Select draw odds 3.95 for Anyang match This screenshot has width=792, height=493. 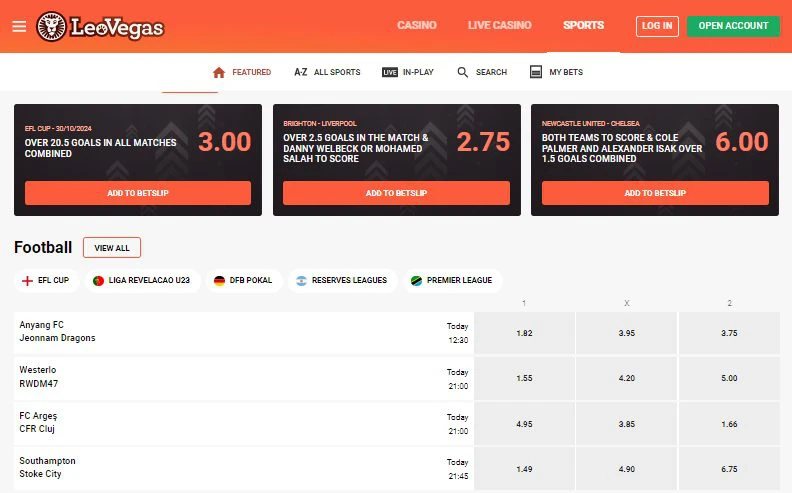(626, 333)
